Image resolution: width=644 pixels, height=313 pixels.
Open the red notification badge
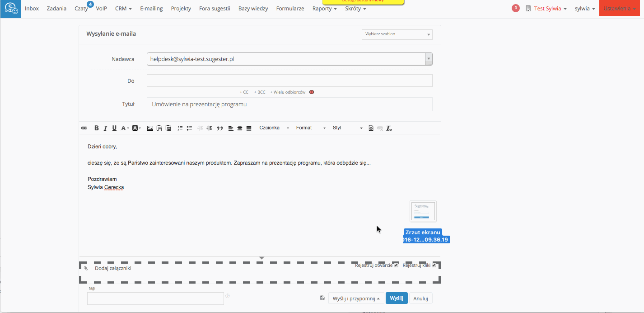(515, 8)
